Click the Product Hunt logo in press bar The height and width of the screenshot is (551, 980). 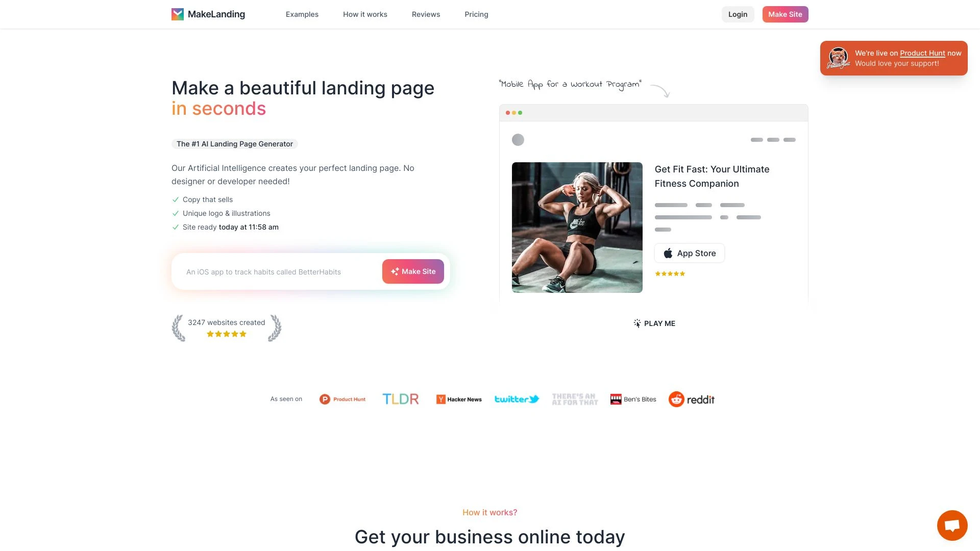pos(342,399)
